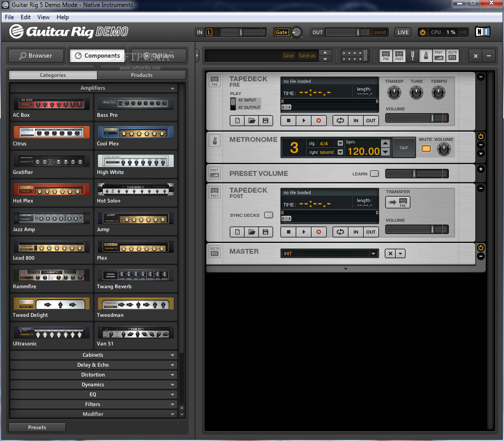Open metronome sync sound dropdown

click(340, 152)
